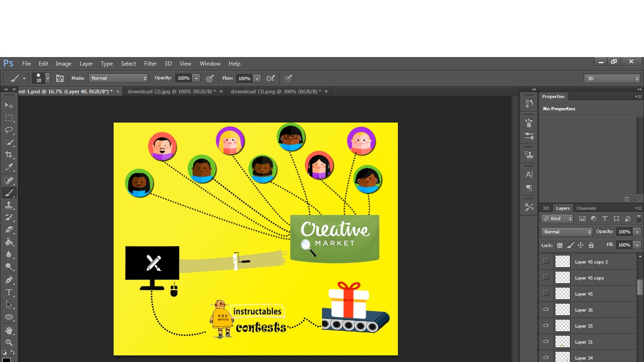This screenshot has height=362, width=644.
Task: Show Layer 45 copy 2
Action: (x=546, y=261)
